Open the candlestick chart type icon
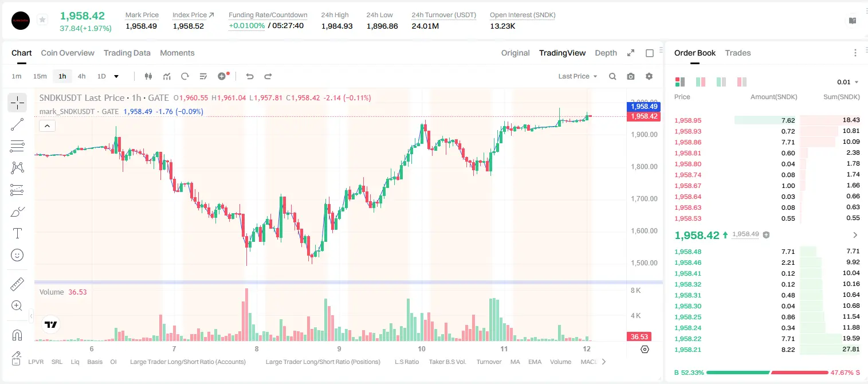868x384 pixels. 148,76
